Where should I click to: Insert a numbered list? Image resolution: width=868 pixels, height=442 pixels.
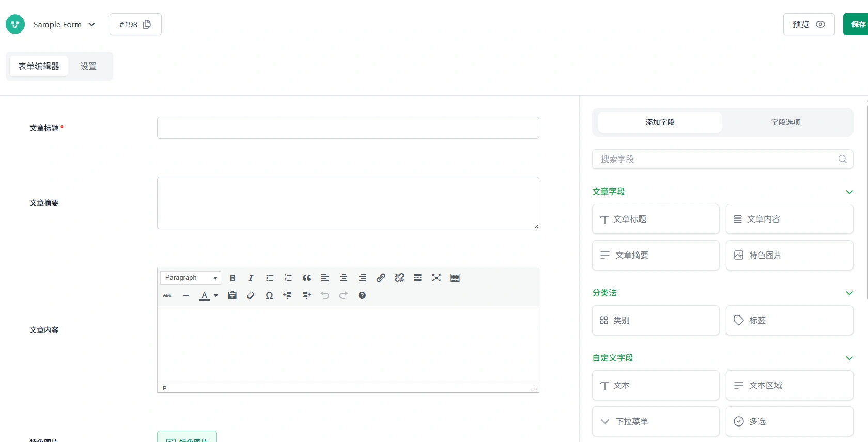coord(288,278)
